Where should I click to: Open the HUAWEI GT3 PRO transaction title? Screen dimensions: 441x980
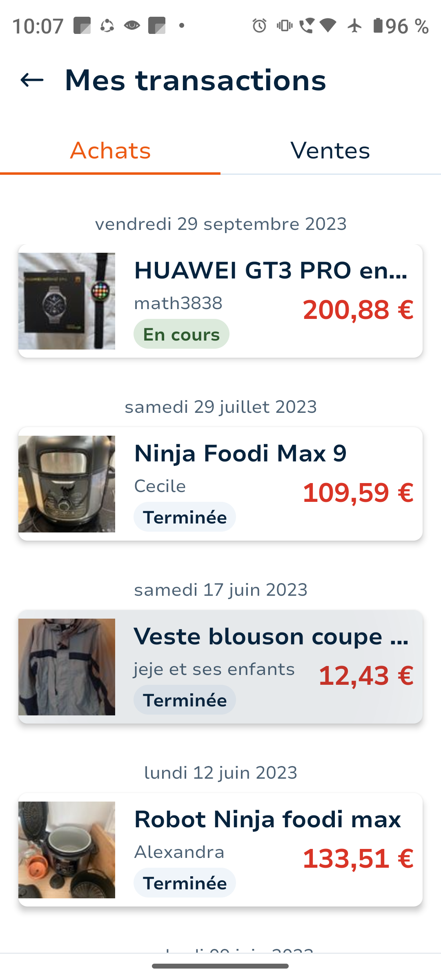(x=271, y=270)
